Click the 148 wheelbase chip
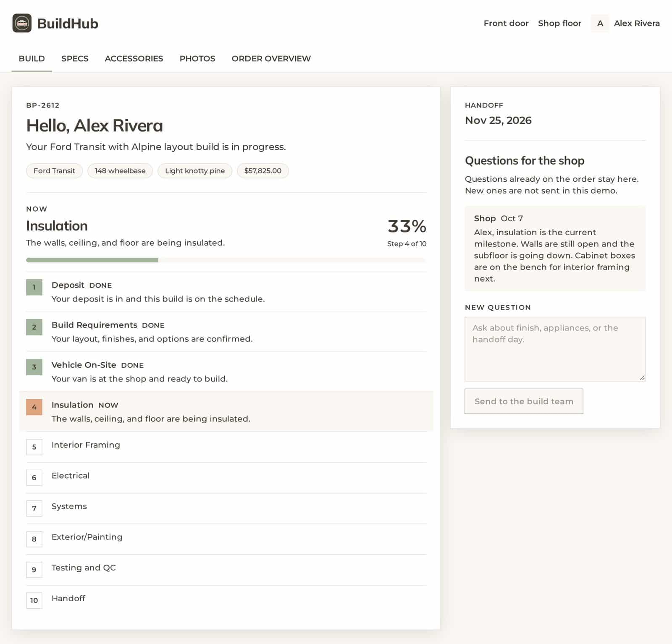Screen dimensions: 672x644 pyautogui.click(x=120, y=170)
